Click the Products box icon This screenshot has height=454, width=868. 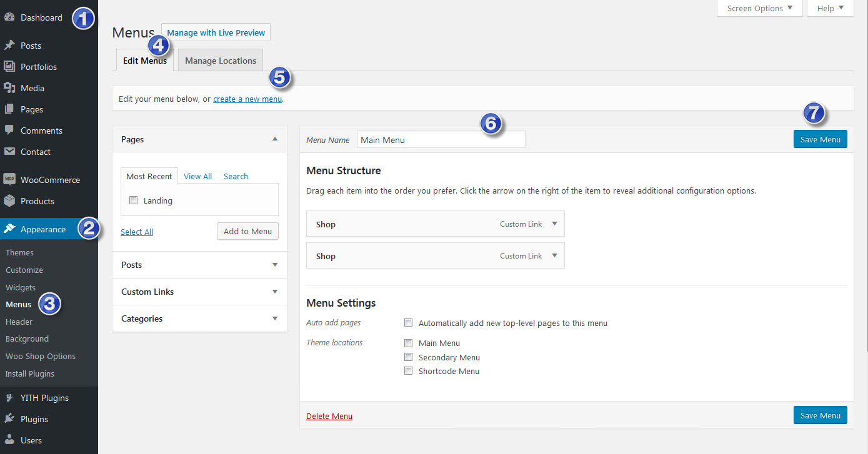(x=9, y=201)
